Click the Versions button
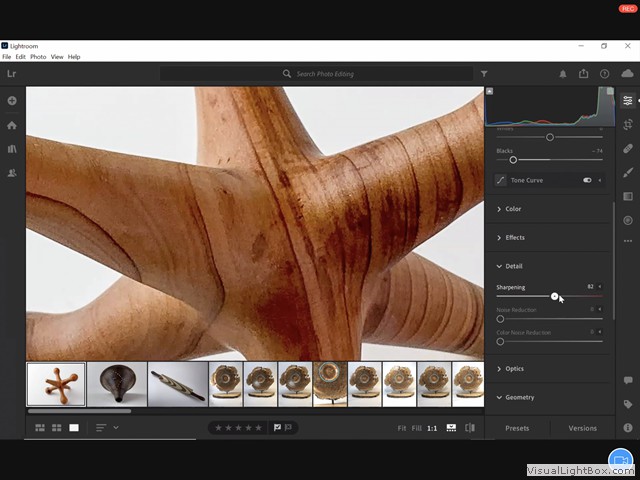The image size is (640, 480). tap(582, 428)
